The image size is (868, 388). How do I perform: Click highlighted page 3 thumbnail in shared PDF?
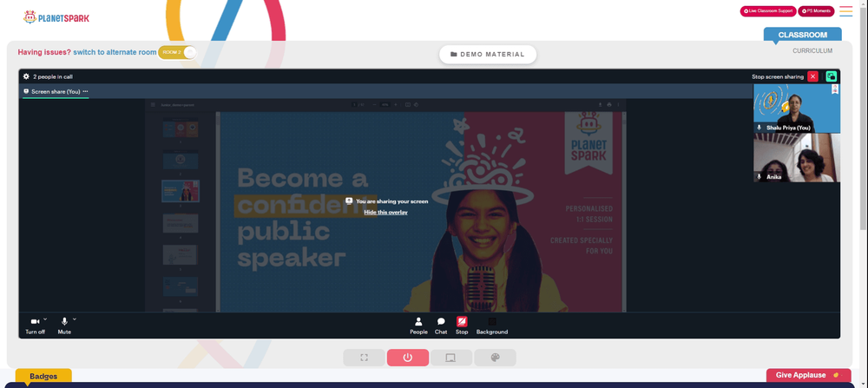pyautogui.click(x=181, y=191)
